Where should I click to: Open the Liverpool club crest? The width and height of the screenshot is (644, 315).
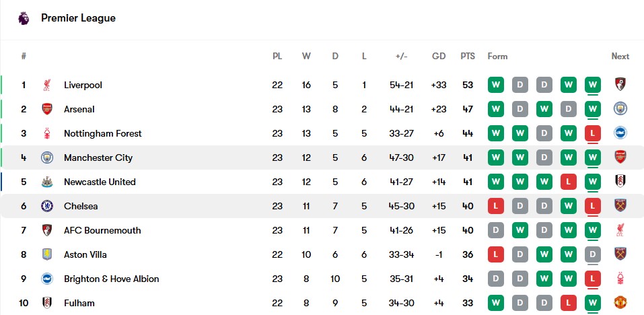pyautogui.click(x=47, y=85)
